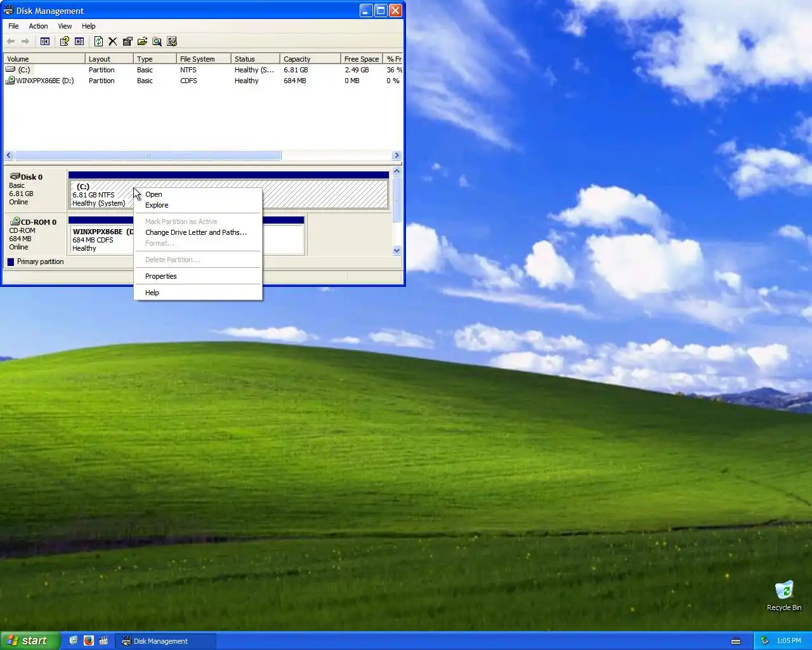
Task: Click the Help question-mark toolbar icon
Action: (x=64, y=41)
